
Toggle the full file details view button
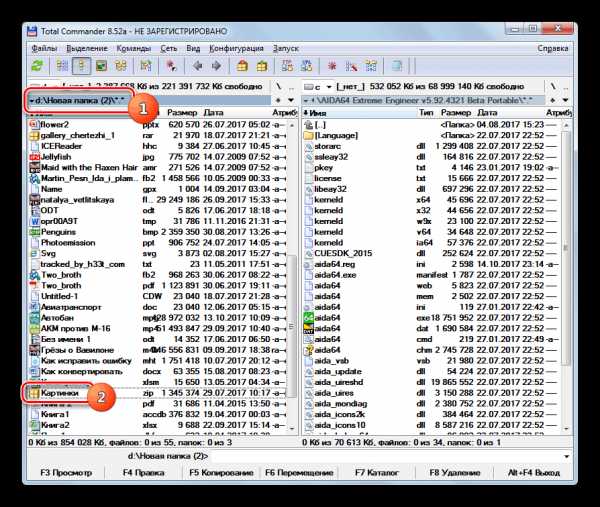[81, 66]
